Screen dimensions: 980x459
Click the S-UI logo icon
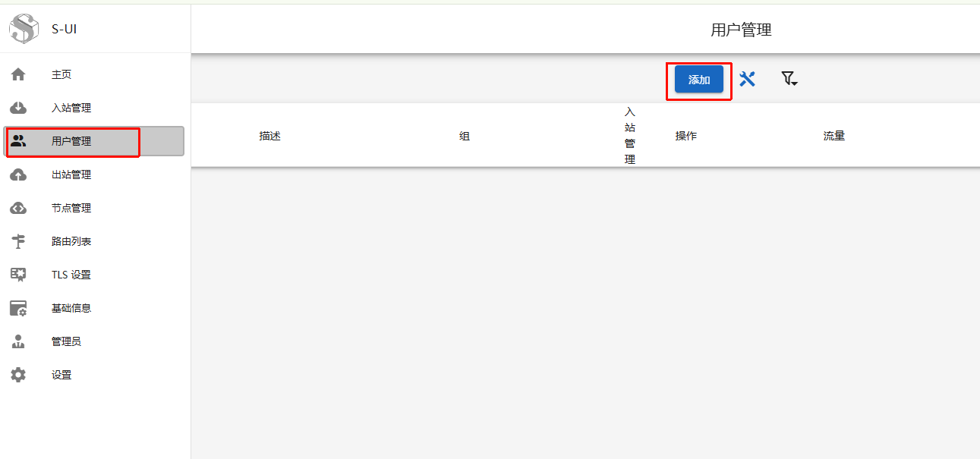(24, 29)
